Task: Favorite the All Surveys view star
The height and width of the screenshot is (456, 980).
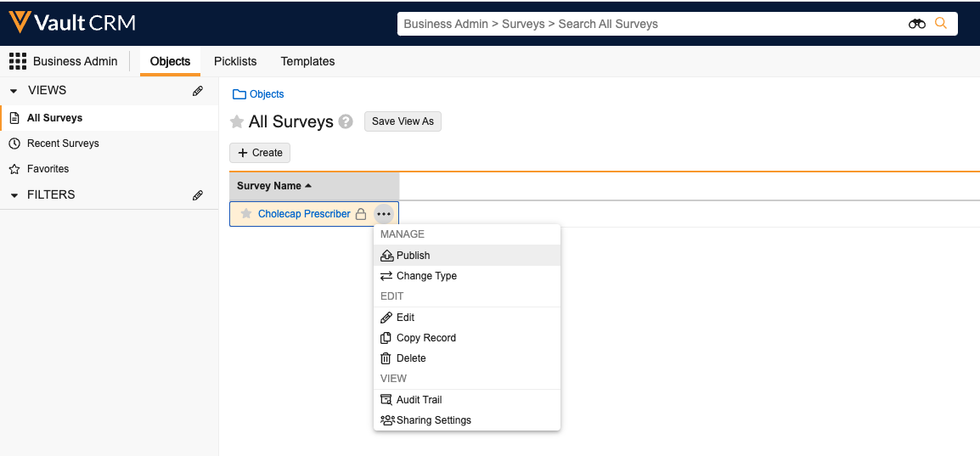Action: pos(238,122)
